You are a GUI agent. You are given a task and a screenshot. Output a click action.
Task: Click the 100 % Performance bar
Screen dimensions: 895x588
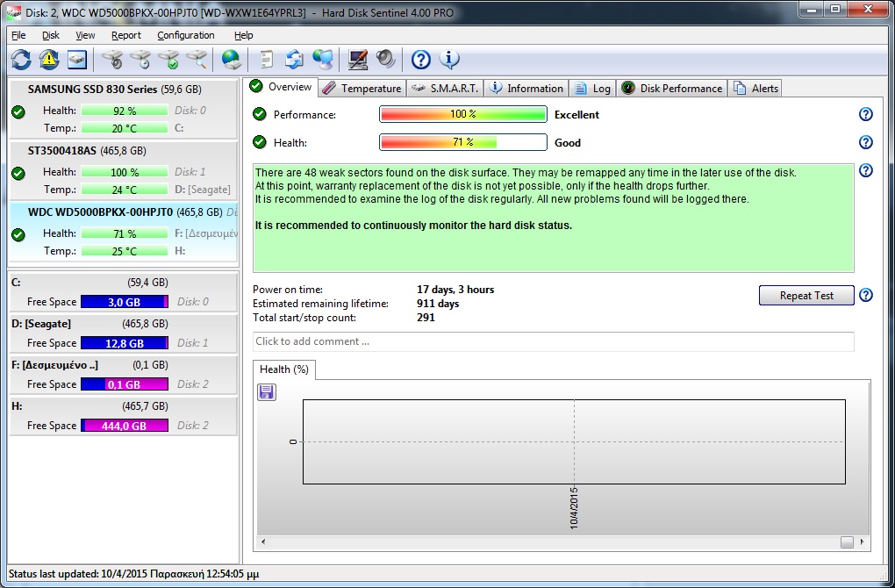coord(463,114)
